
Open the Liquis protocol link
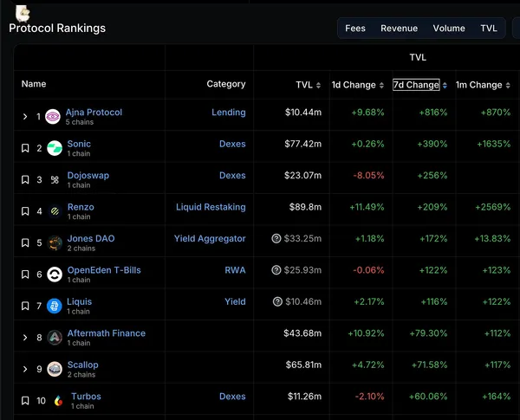(79, 301)
